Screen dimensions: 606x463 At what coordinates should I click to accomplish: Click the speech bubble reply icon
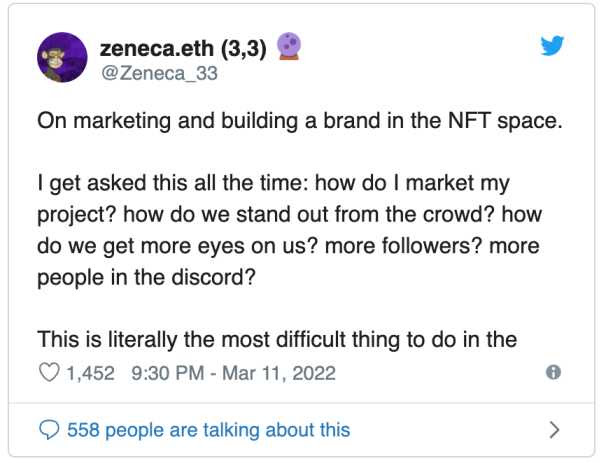pyautogui.click(x=49, y=430)
